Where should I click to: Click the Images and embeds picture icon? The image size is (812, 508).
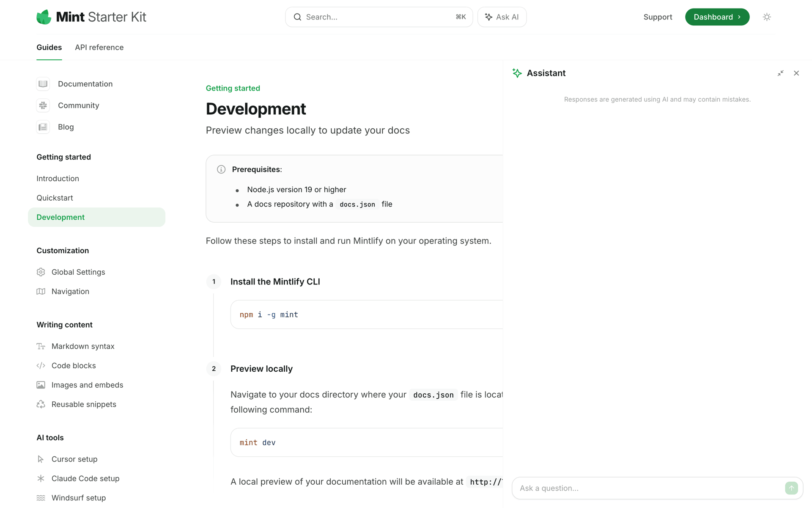coord(41,385)
